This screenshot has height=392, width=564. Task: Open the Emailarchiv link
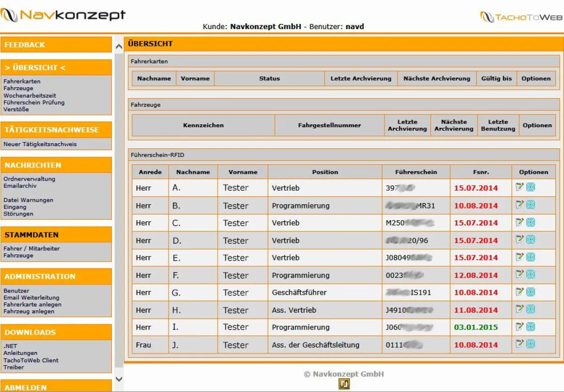point(19,185)
